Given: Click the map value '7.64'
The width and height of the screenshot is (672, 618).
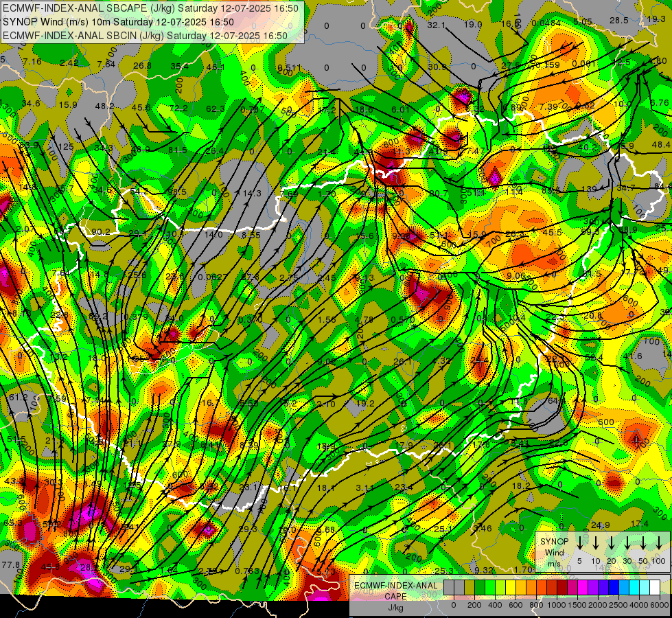Looking at the screenshot, I should 106,65.
